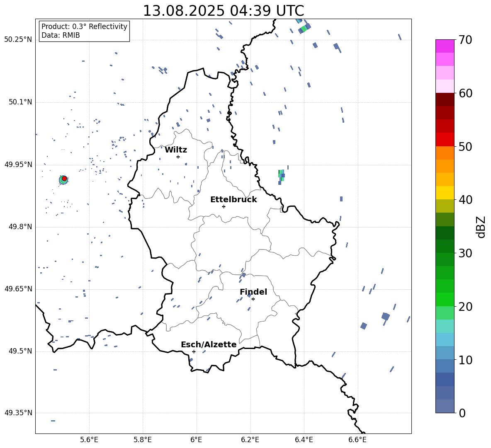Click the colorbar tick value 70
This screenshot has width=491, height=448.
click(x=465, y=40)
